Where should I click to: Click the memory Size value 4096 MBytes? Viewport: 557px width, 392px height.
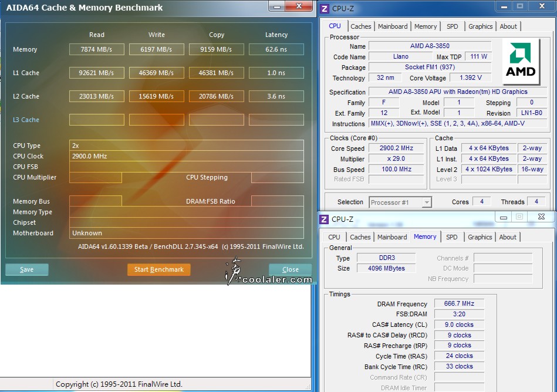[x=386, y=268]
